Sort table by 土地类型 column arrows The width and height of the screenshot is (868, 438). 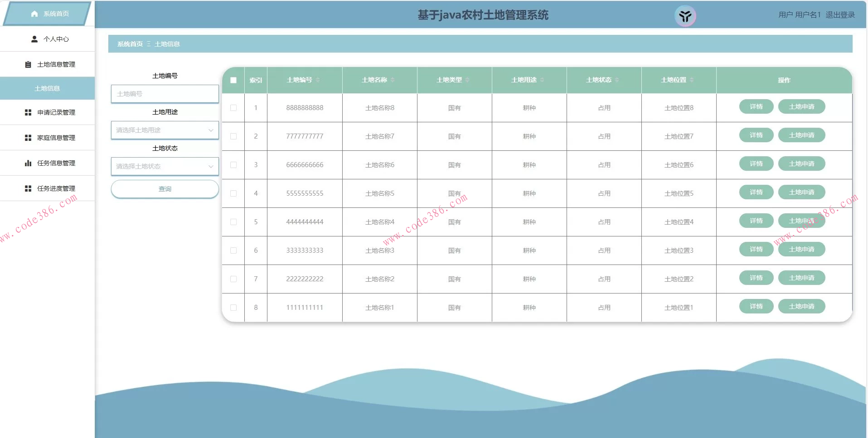(x=467, y=80)
